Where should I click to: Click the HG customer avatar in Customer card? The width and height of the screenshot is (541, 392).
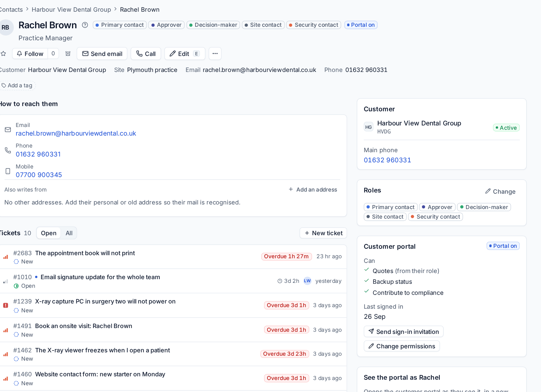point(369,127)
